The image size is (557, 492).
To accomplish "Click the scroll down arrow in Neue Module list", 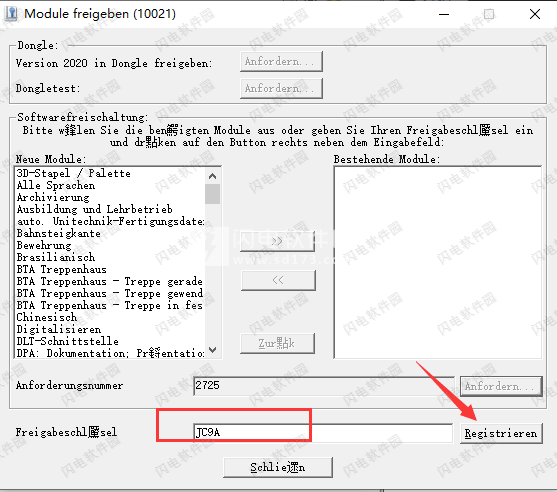I will [x=212, y=350].
